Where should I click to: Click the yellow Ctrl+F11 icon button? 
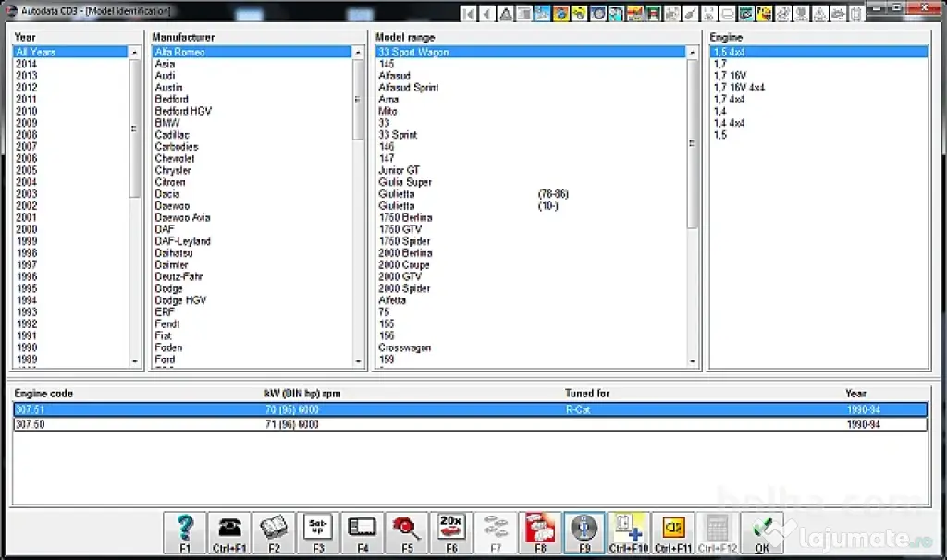pos(673,533)
